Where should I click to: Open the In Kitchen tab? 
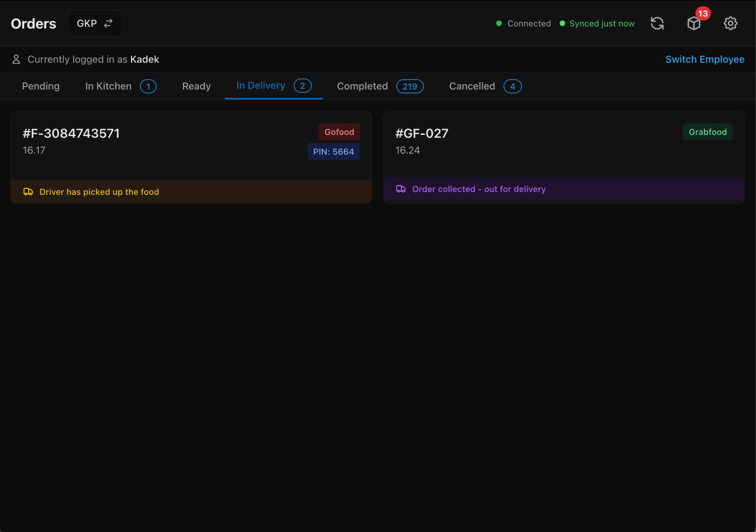point(108,86)
